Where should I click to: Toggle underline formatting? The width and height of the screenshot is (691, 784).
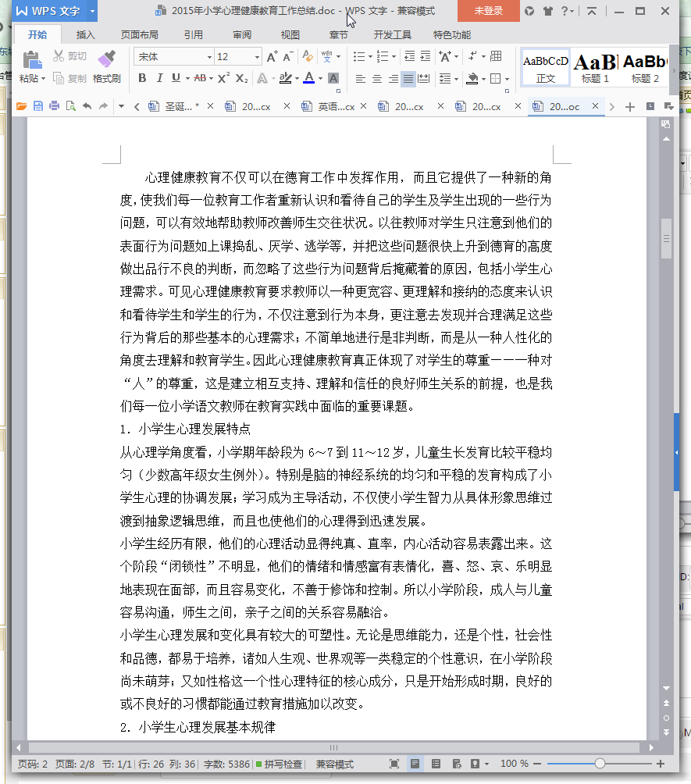pyautogui.click(x=176, y=78)
